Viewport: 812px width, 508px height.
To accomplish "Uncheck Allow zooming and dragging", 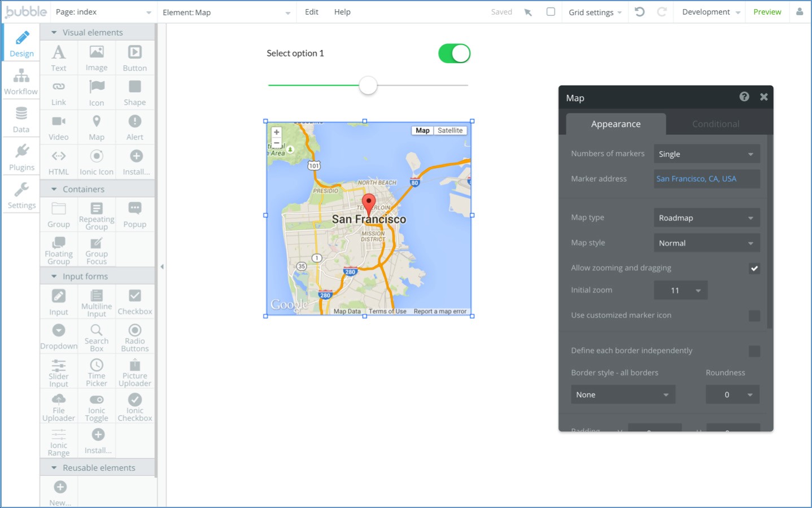I will point(754,268).
